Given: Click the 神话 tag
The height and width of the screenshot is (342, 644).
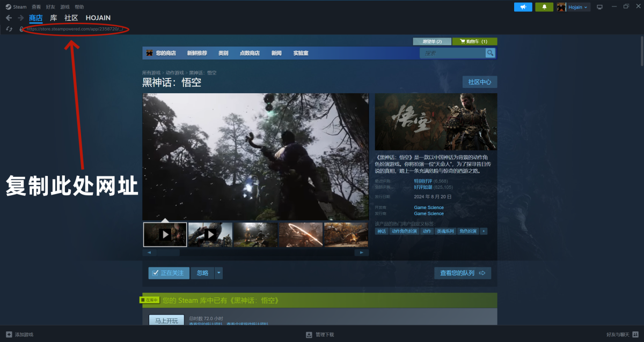Looking at the screenshot, I should tap(382, 231).
